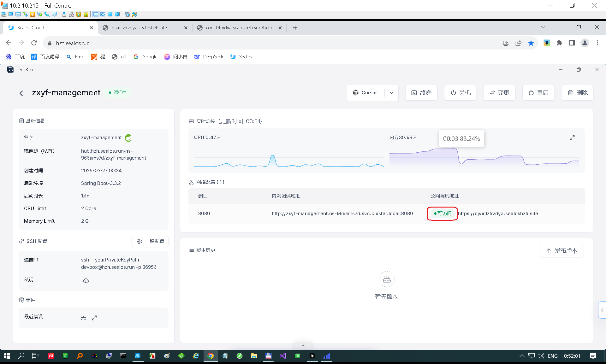Open the browser extensions puzzle icon

(559, 43)
